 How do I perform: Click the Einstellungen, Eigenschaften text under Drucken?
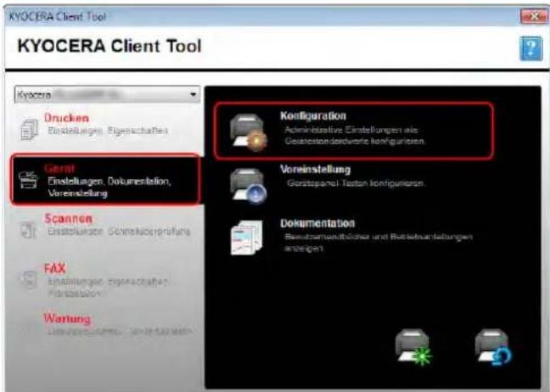point(108,131)
